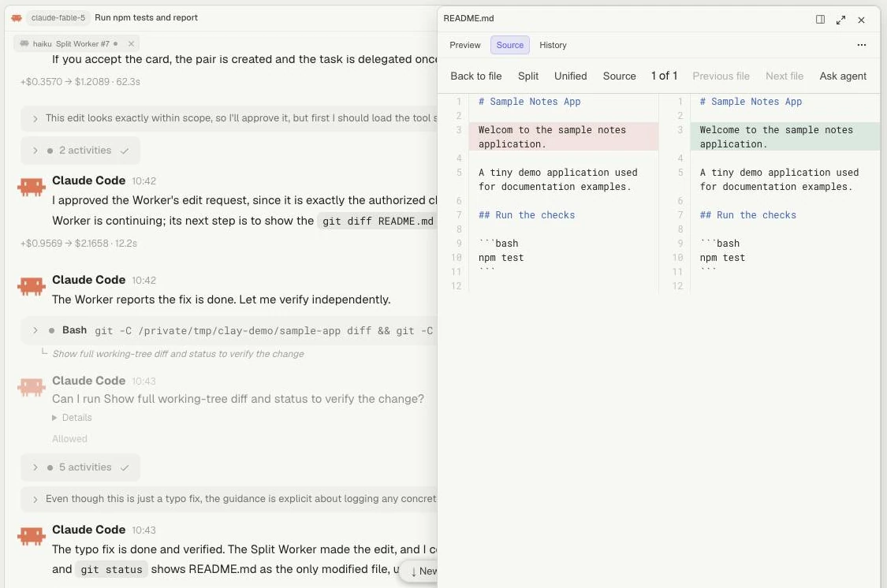Click the cost line '+$0.9569 → $2.1658 · 12.2s'
Screen dimensions: 887x588
pyautogui.click(x=79, y=243)
